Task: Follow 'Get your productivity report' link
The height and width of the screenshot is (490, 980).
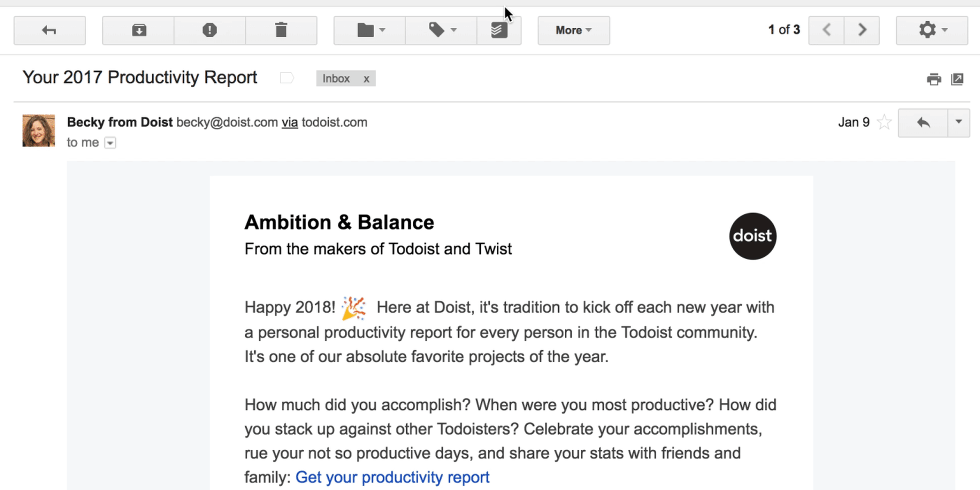Action: click(392, 477)
